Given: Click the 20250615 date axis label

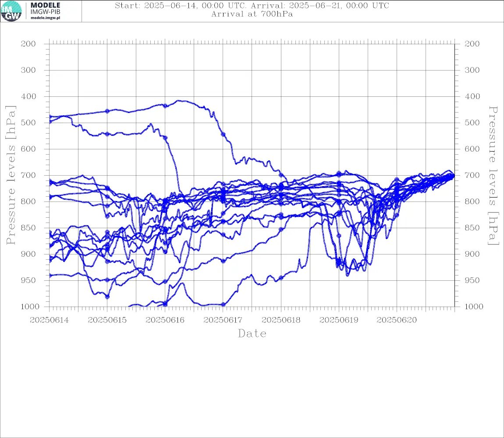Looking at the screenshot, I should point(107,320).
